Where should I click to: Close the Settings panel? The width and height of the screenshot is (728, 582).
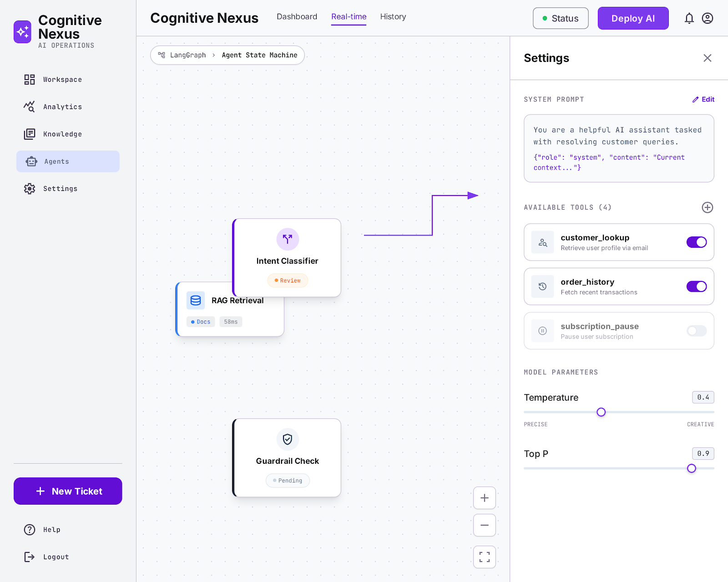click(x=708, y=58)
